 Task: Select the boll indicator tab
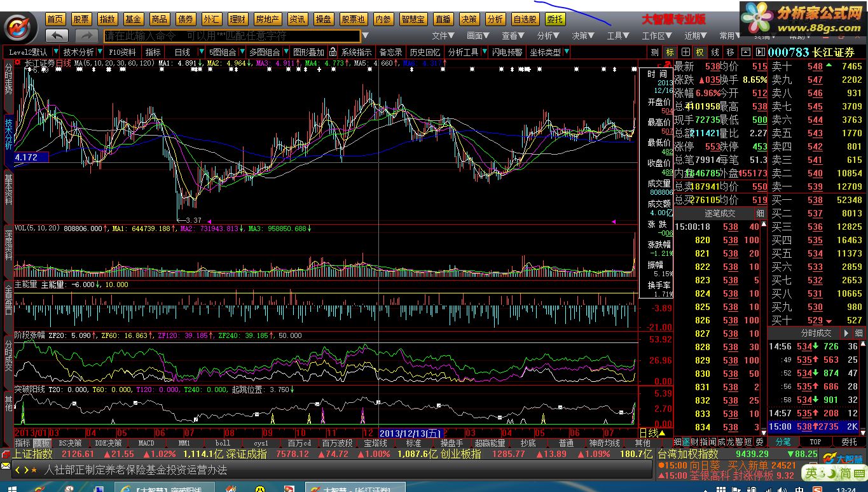pyautogui.click(x=223, y=442)
